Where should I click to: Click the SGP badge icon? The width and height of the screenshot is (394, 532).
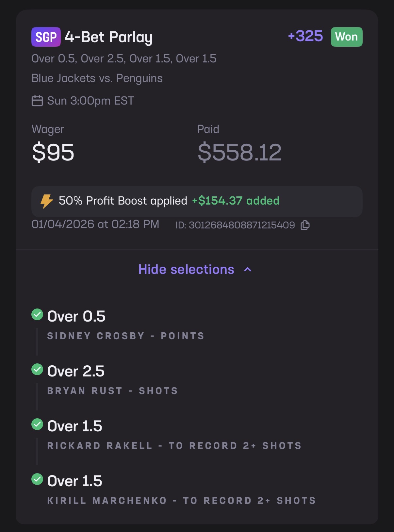tap(46, 37)
